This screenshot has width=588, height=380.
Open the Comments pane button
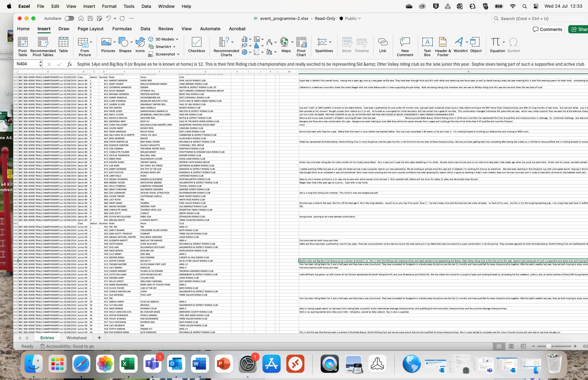547,29
